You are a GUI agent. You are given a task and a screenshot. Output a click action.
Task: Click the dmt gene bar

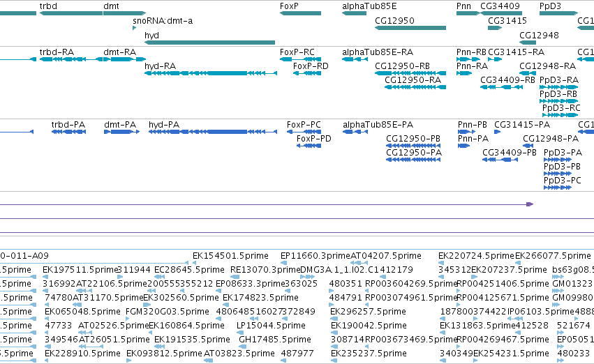point(125,13)
